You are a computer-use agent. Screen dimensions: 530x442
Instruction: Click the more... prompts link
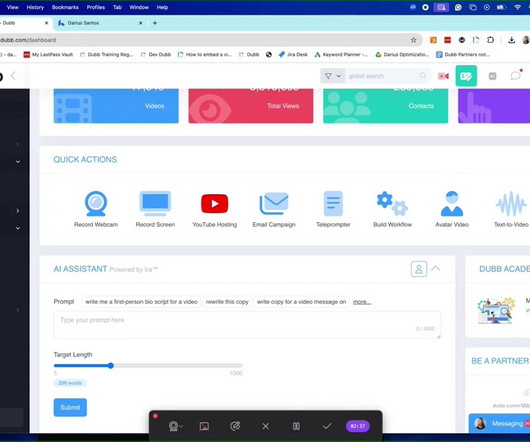362,302
